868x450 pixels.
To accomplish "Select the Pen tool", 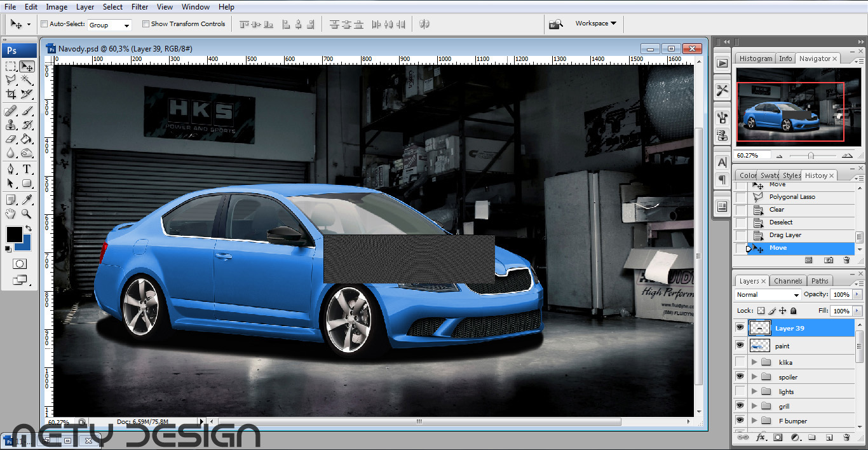I will (11, 169).
